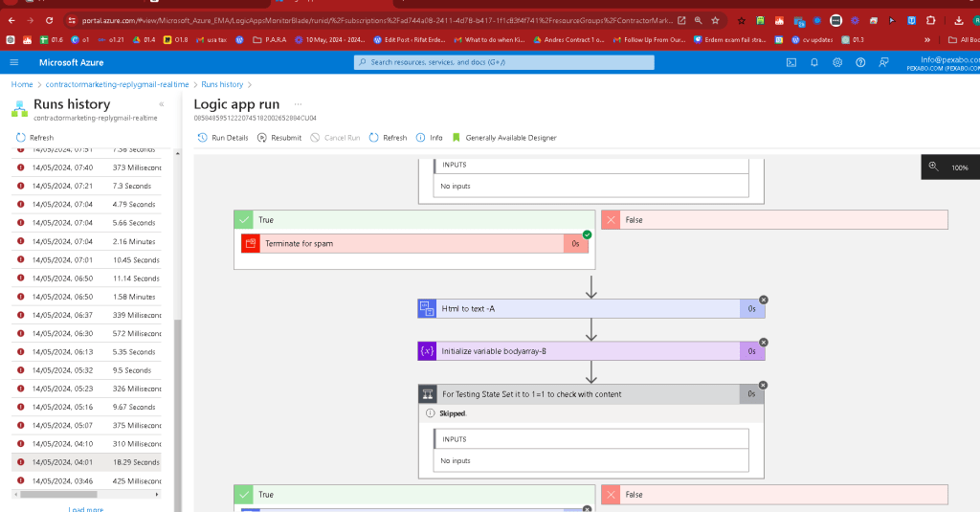Image resolution: width=980 pixels, height=512 pixels.
Task: Click Load more runs link
Action: (85, 509)
